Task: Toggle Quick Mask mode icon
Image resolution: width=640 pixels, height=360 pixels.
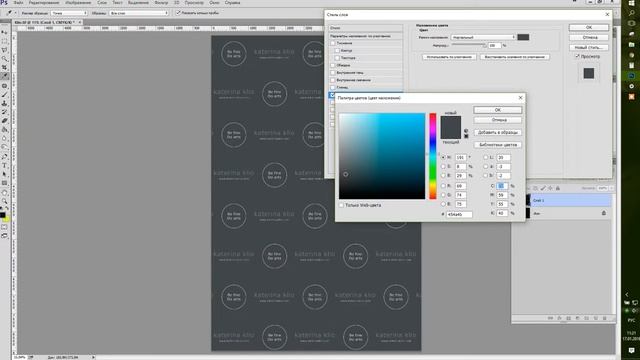Action: pos(4,227)
